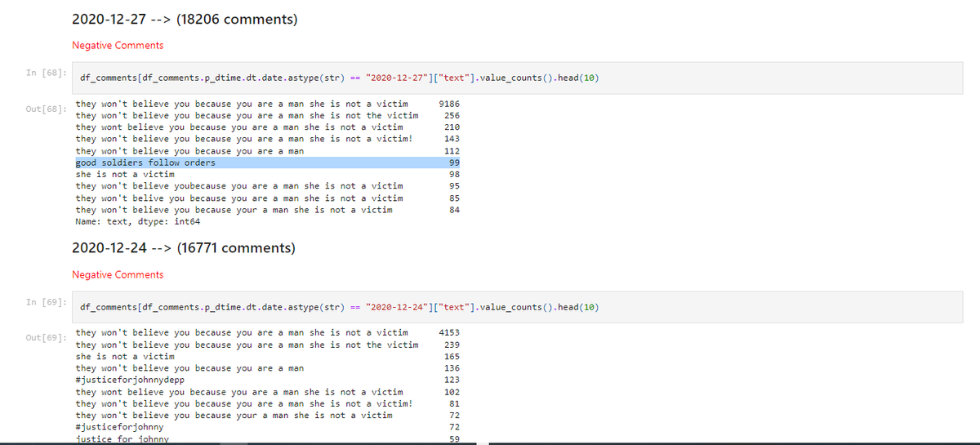Image resolution: width=980 pixels, height=445 pixels.
Task: Click count value 4153 in output 69
Action: [x=449, y=332]
